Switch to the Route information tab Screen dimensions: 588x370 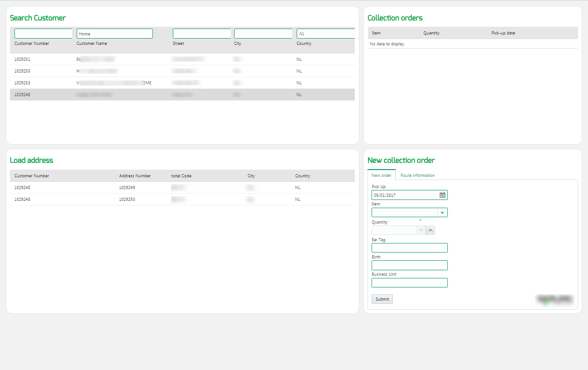click(x=417, y=175)
